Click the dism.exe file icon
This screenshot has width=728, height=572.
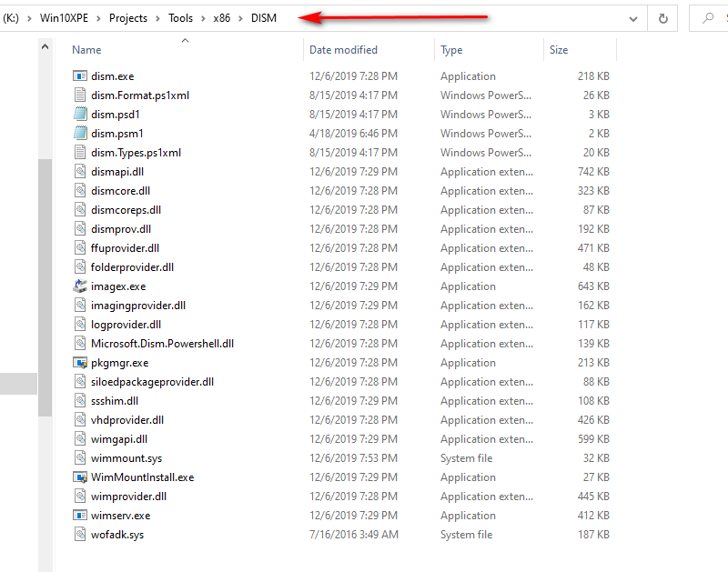click(80, 76)
